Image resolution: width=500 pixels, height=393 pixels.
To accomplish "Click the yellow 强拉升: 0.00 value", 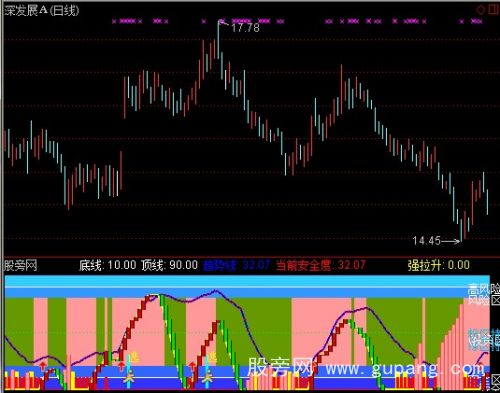I will 439,265.
